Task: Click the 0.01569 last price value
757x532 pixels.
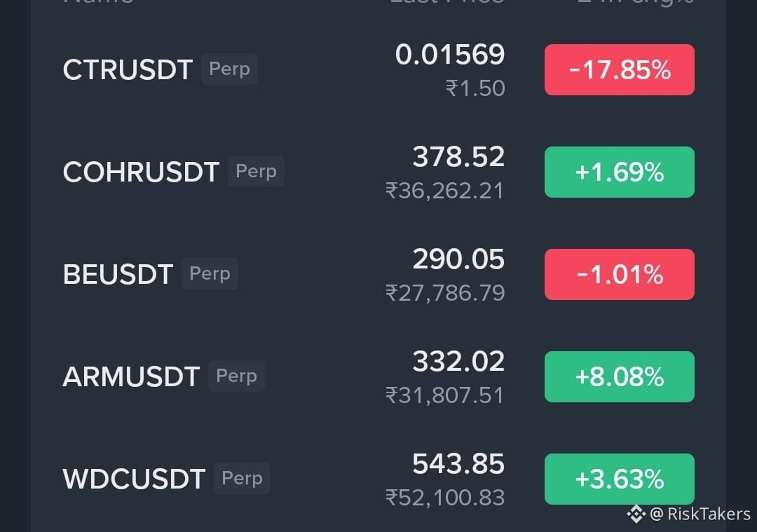Action: pos(450,54)
